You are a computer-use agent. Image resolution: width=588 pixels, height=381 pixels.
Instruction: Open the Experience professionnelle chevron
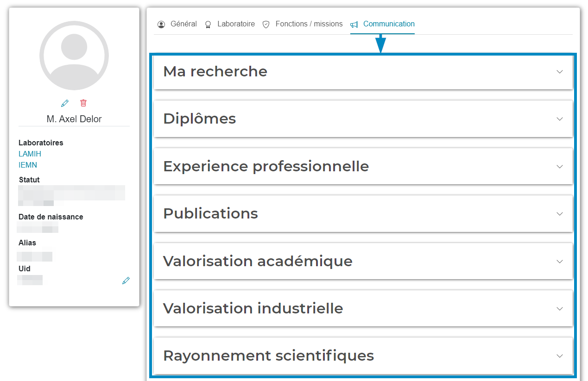click(x=560, y=167)
